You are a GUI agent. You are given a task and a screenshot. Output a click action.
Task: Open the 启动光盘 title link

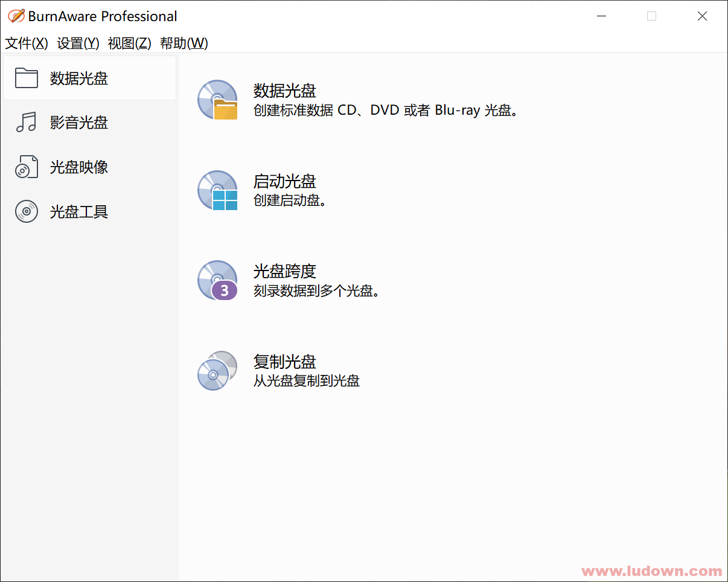point(285,181)
